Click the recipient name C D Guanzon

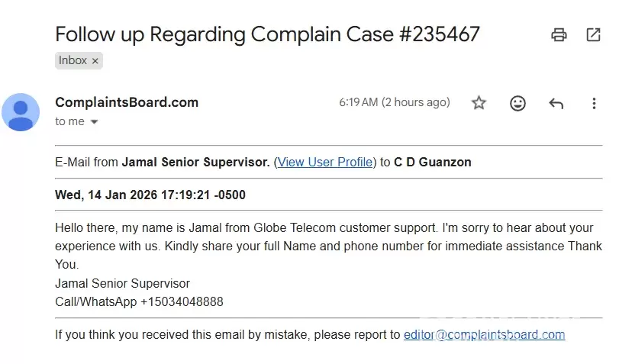[x=432, y=162]
